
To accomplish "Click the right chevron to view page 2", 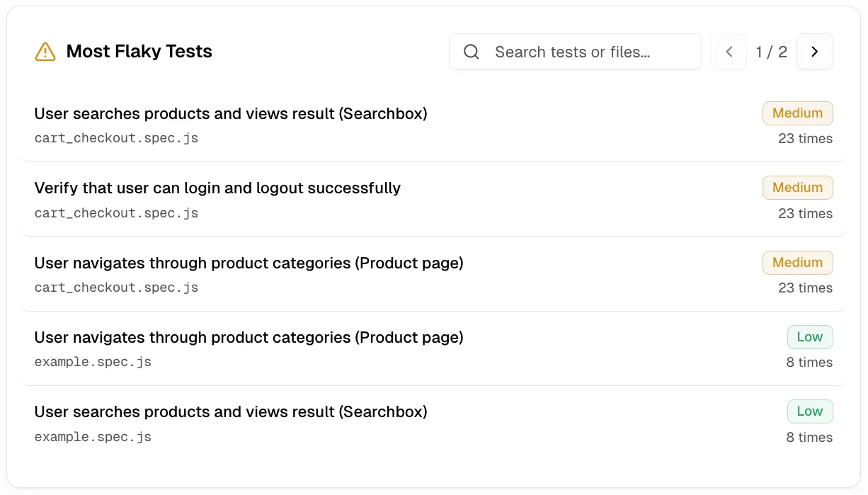I will [815, 51].
